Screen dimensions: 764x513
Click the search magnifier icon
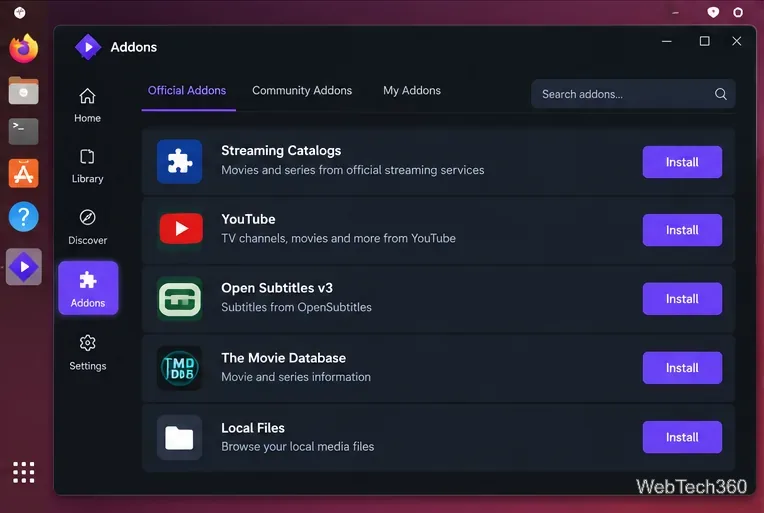[x=721, y=94]
